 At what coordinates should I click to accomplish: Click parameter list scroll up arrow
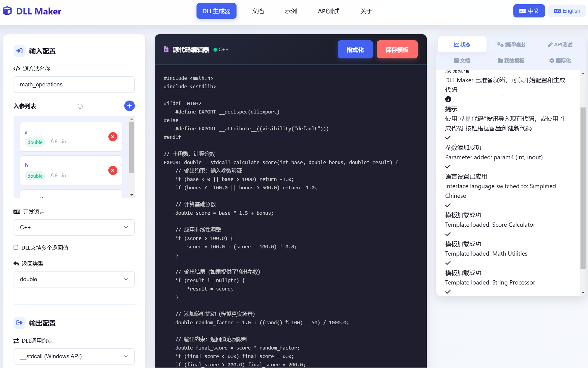coord(132,119)
